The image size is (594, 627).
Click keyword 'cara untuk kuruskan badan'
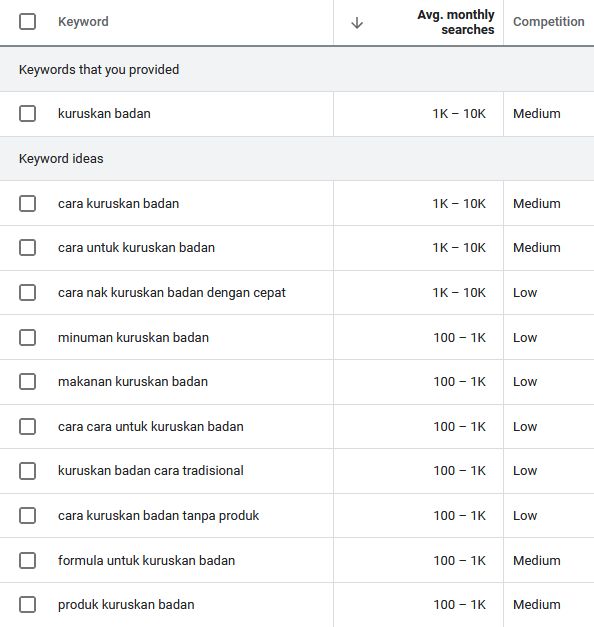[x=136, y=248]
